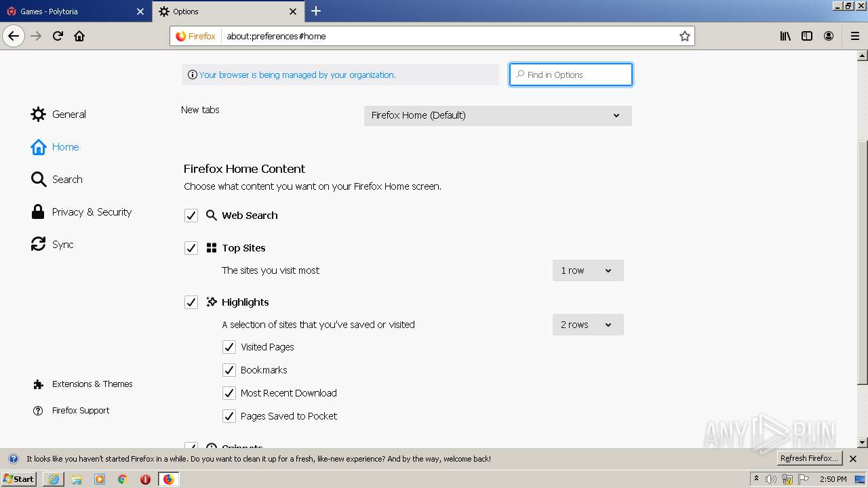Image resolution: width=868 pixels, height=488 pixels.
Task: Show sidebars toolbar icon
Action: tap(807, 36)
